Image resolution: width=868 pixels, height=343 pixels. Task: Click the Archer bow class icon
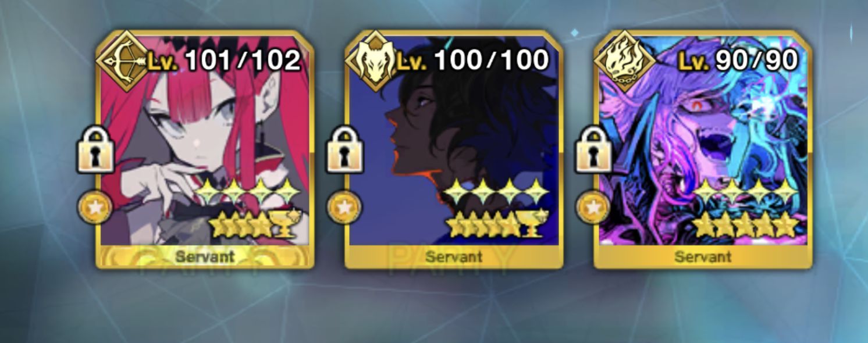coord(122,59)
